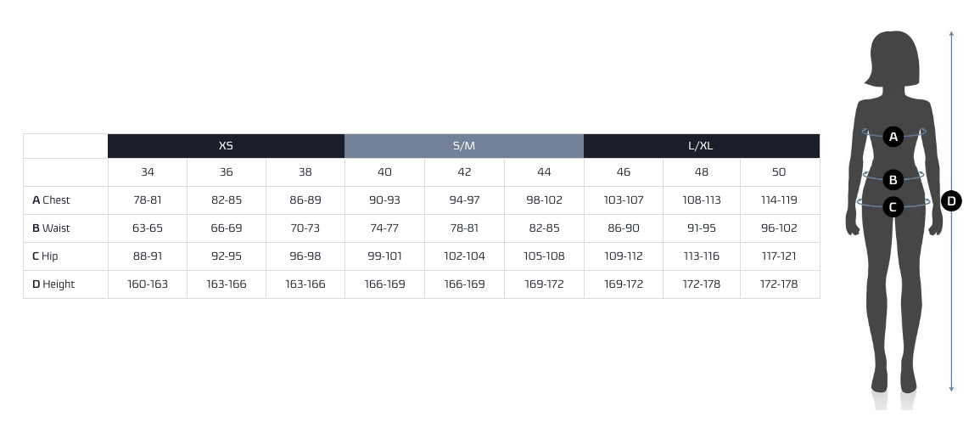Screen dimensions: 980x422
Task: Click size 50 column header
Action: click(779, 172)
